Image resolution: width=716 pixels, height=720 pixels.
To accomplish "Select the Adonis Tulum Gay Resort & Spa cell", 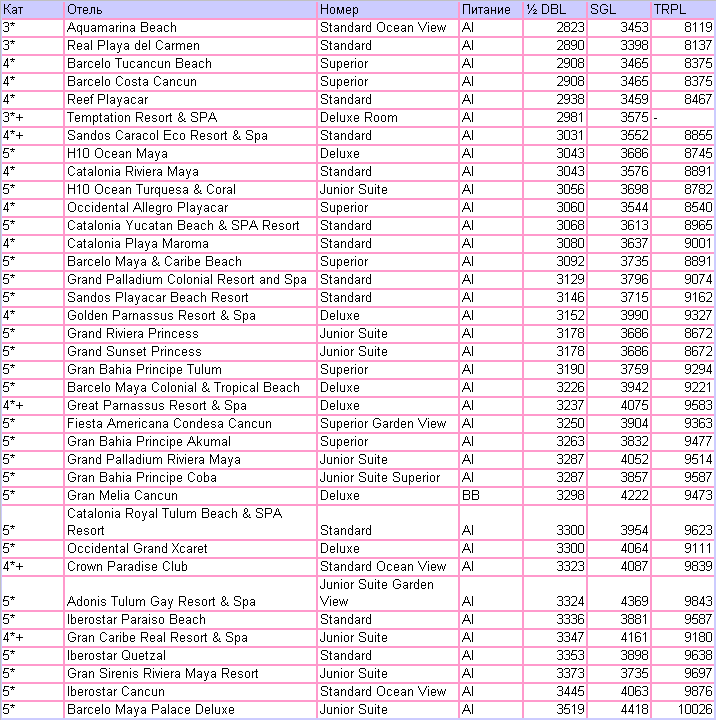I will (x=161, y=601).
